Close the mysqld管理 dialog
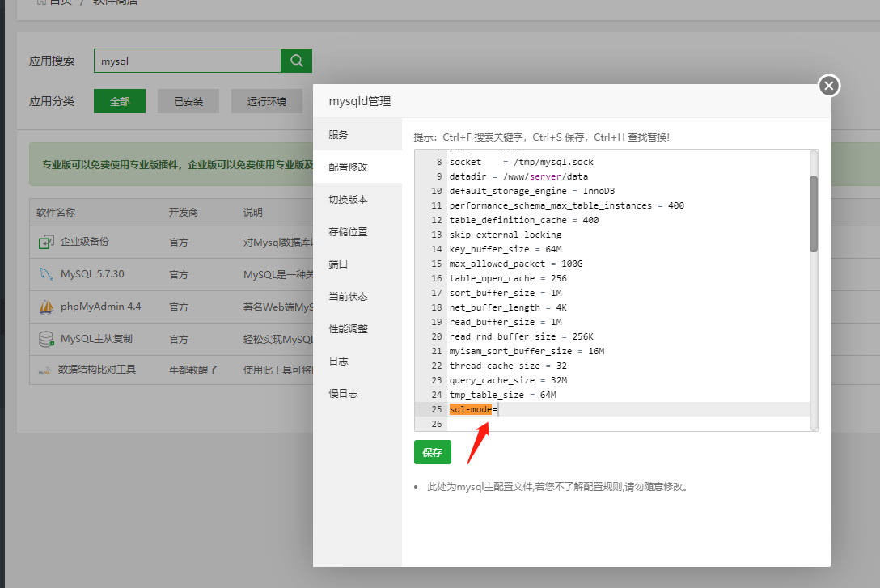Image resolution: width=880 pixels, height=588 pixels. 829,86
